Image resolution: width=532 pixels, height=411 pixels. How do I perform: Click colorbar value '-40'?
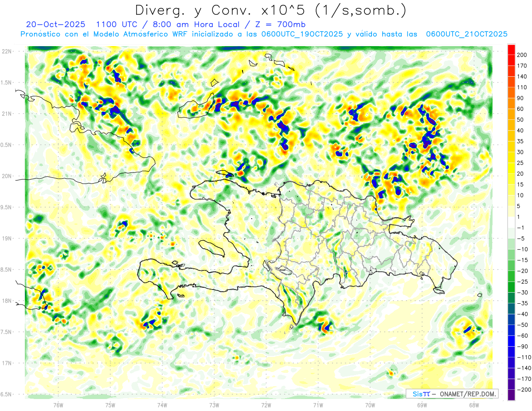(523, 314)
